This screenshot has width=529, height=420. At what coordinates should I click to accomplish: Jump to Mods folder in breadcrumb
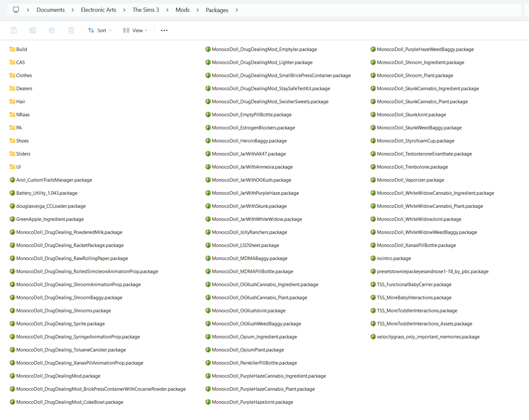point(182,10)
